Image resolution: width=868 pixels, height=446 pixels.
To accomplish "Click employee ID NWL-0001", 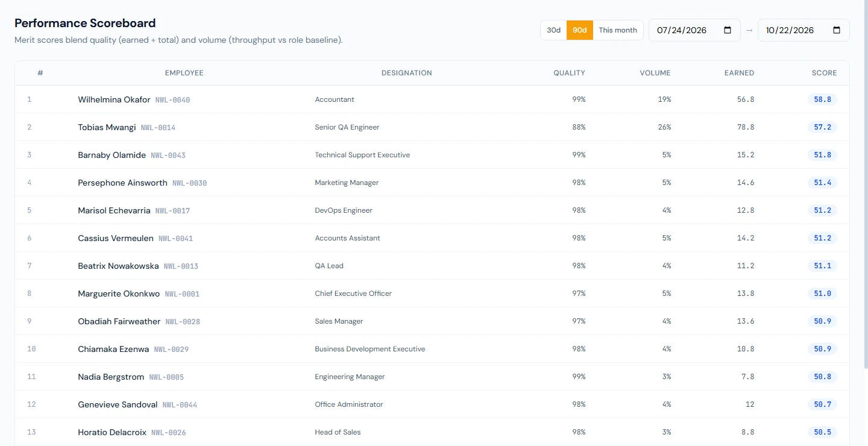I will (x=182, y=294).
